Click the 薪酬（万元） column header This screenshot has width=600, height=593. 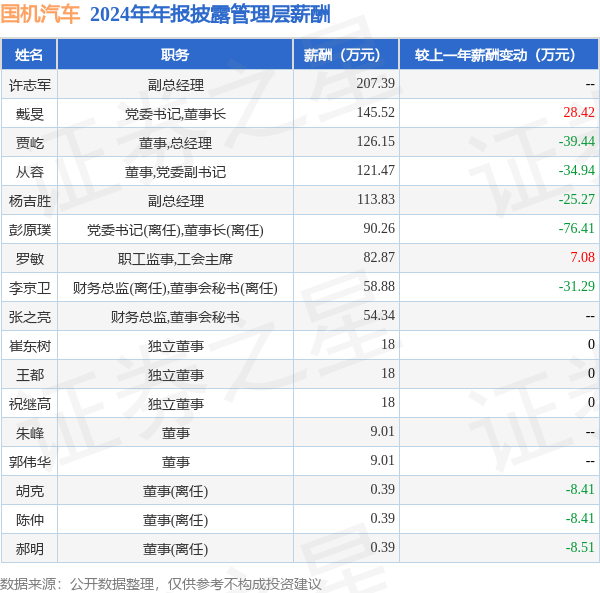click(x=346, y=55)
